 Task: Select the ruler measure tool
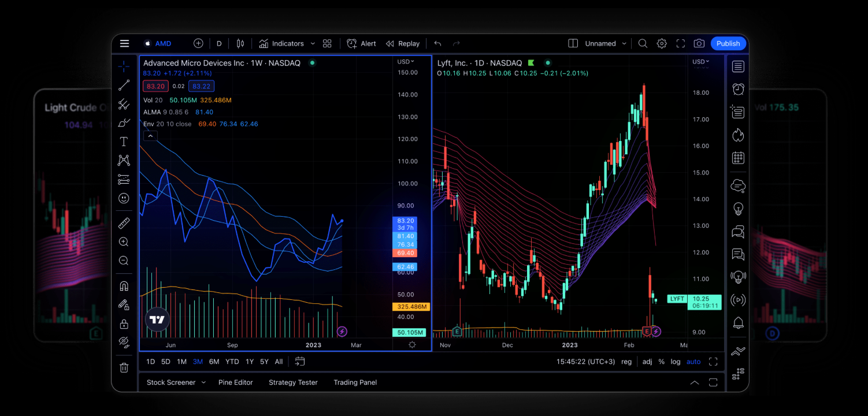coord(124,223)
